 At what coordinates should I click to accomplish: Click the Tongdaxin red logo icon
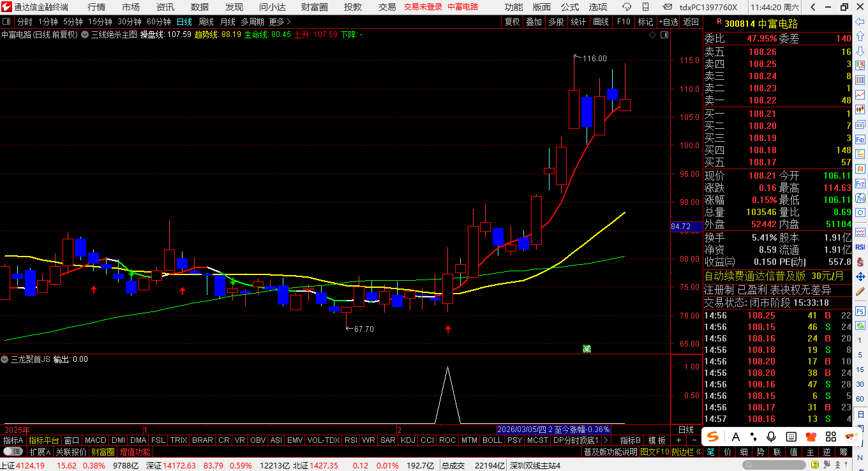pos(6,7)
